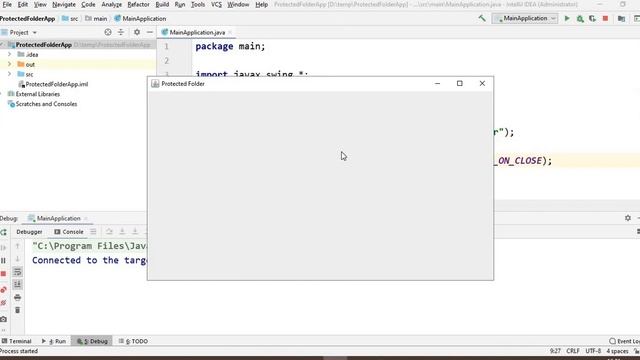Clear the console with the trash icon

point(18,310)
